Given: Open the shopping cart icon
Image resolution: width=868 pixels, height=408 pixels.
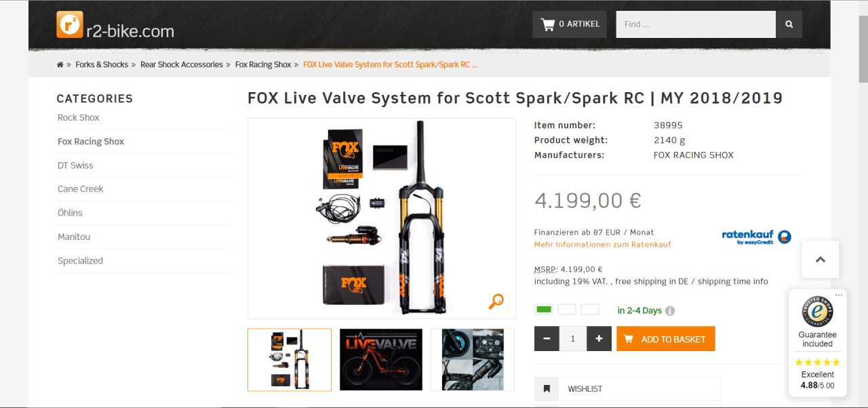Looking at the screenshot, I should 547,24.
